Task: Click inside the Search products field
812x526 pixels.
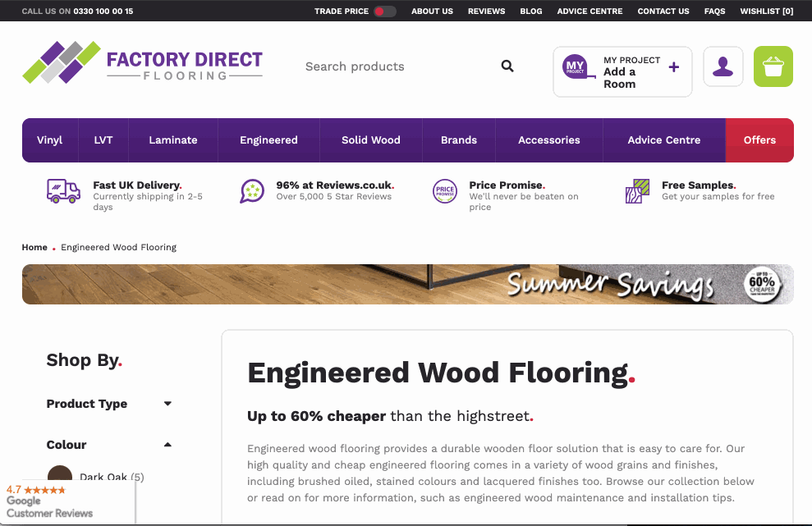Action: 386,66
